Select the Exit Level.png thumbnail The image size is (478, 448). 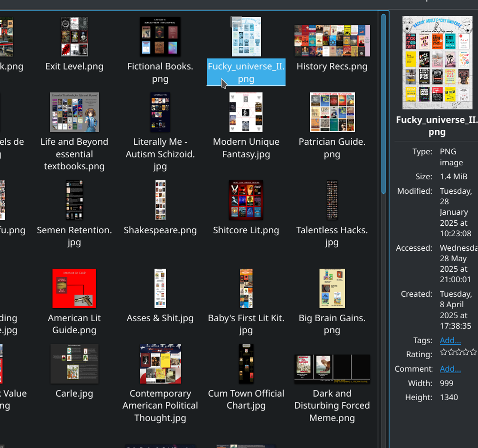[74, 36]
